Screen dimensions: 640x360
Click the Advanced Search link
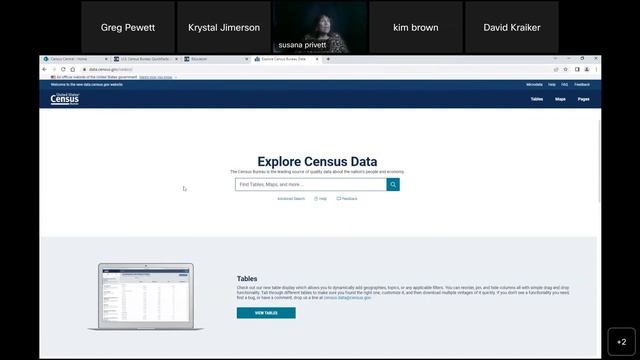(x=291, y=199)
